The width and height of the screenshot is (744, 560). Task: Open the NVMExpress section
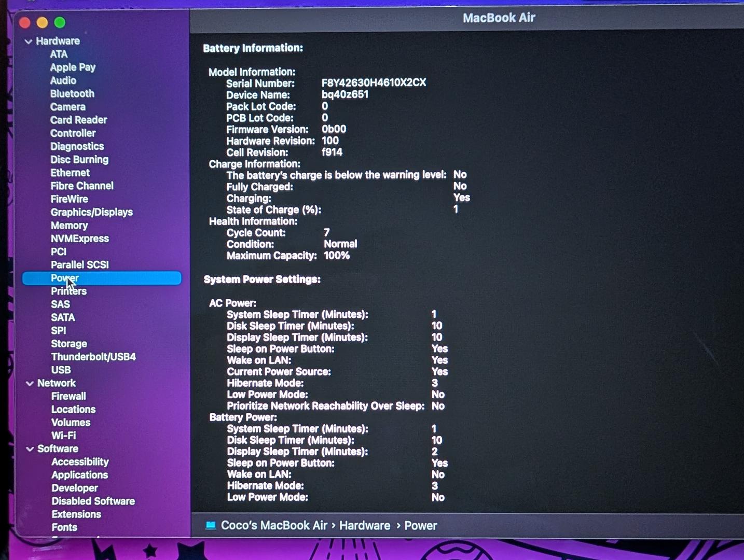coord(80,239)
